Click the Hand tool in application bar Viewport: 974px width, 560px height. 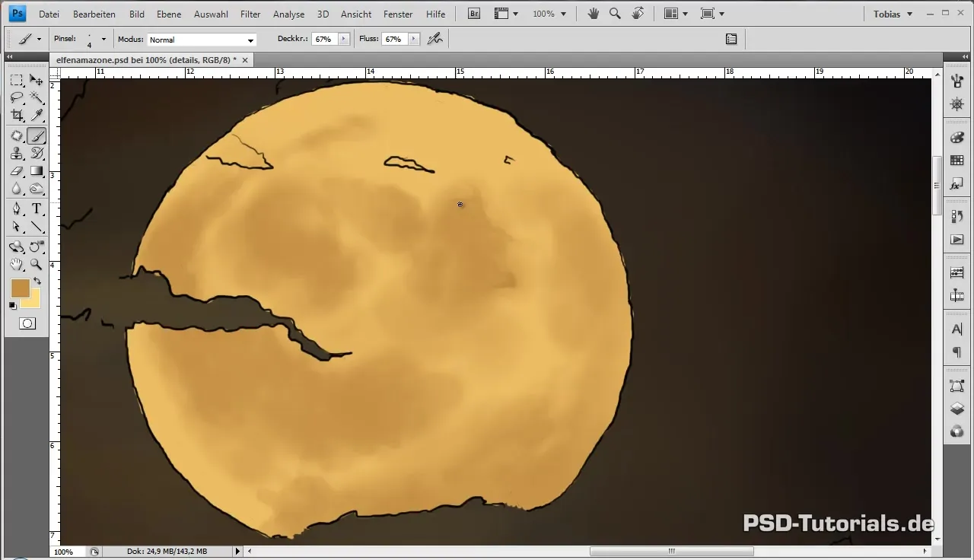tap(594, 14)
